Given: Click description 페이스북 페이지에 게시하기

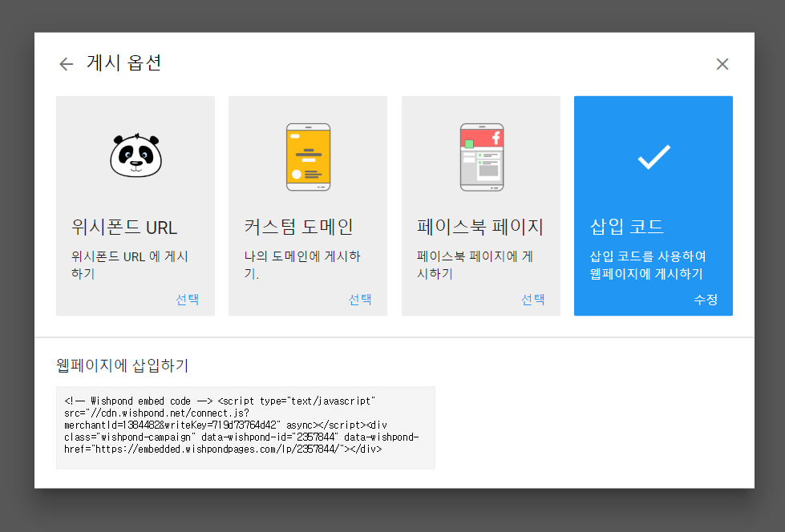Looking at the screenshot, I should [x=475, y=264].
